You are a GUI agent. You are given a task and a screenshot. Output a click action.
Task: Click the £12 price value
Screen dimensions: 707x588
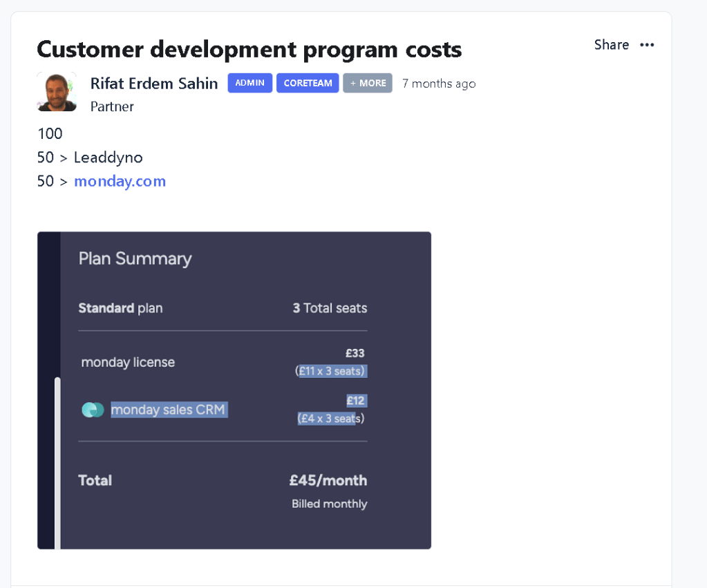[355, 401]
